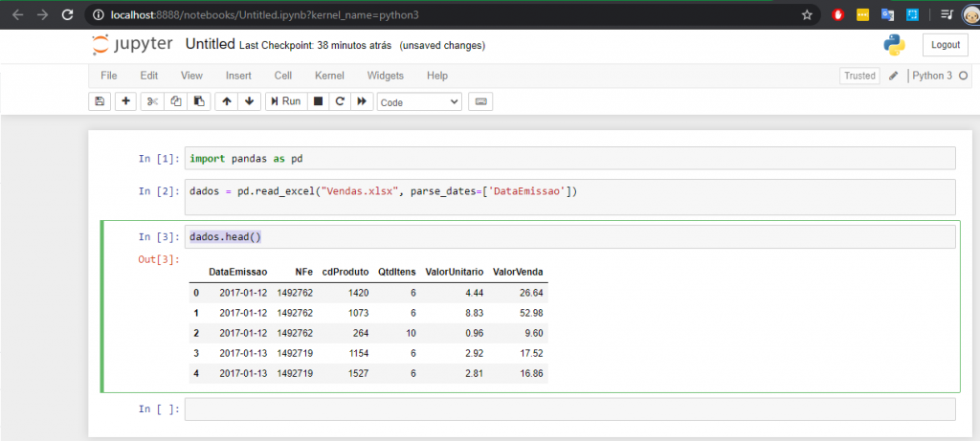Open the Widgets menu

(x=385, y=76)
